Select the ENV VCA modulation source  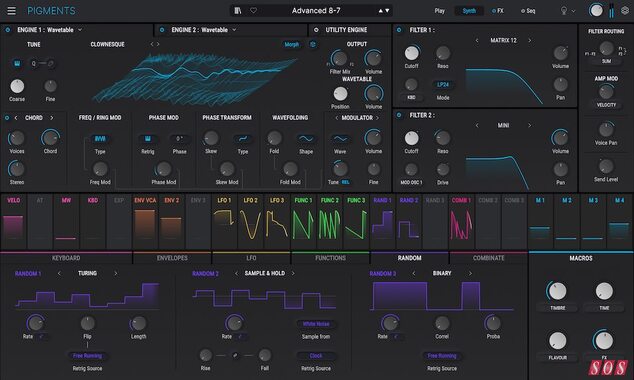pos(145,222)
